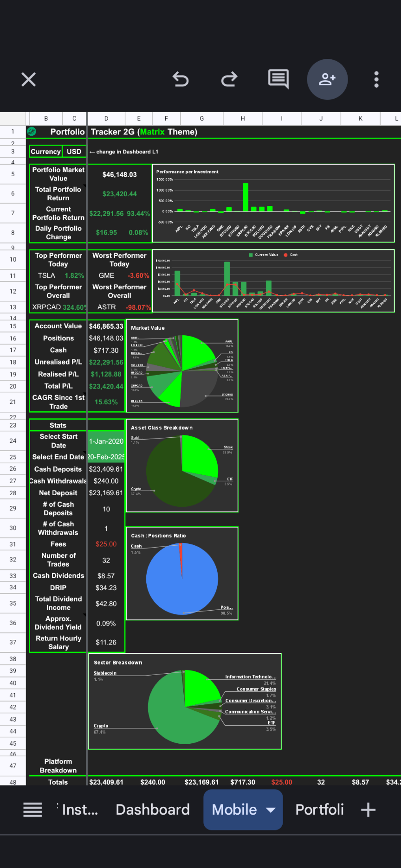
Task: Tap the green logo in row 1
Action: pyautogui.click(x=32, y=132)
